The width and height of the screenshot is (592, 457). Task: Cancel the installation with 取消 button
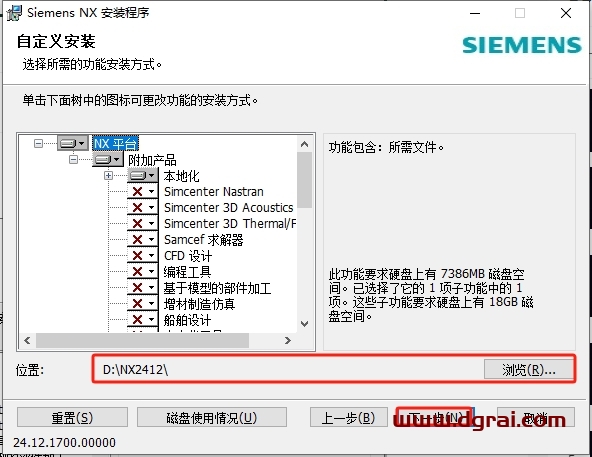click(536, 417)
